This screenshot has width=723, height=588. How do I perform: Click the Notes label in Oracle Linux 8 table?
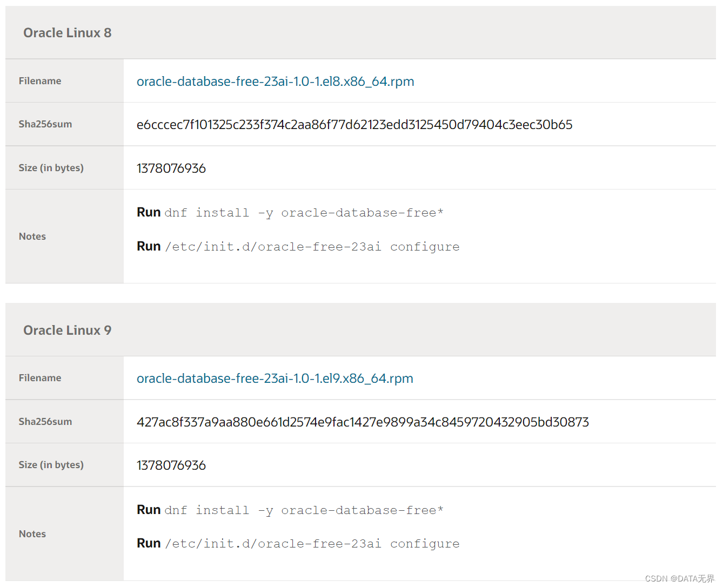(x=32, y=236)
